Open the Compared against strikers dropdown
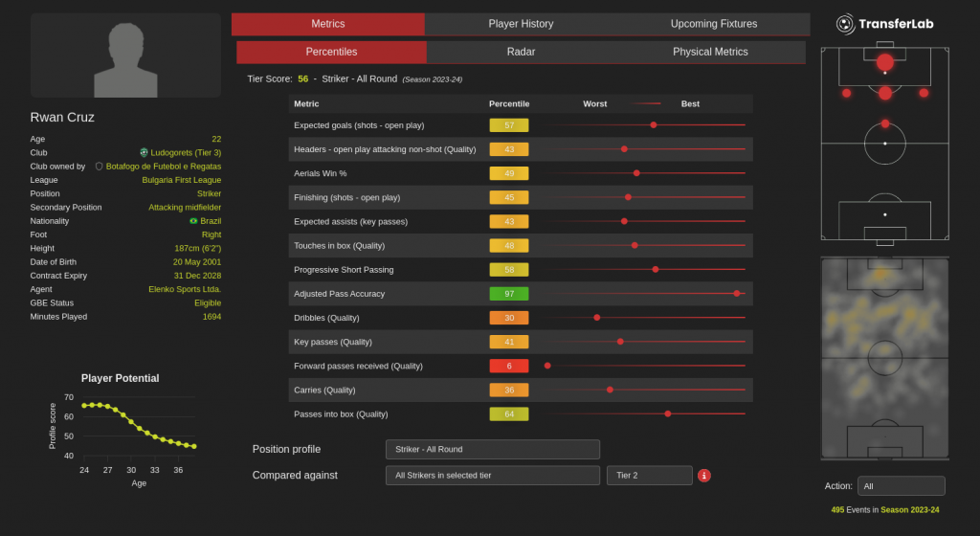Viewport: 980px width, 536px height. [x=492, y=476]
